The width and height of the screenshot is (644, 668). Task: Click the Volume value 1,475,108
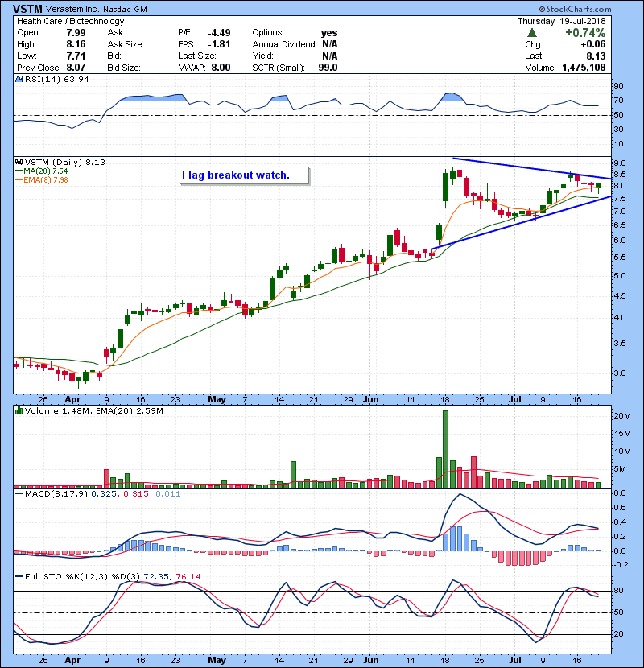584,68
